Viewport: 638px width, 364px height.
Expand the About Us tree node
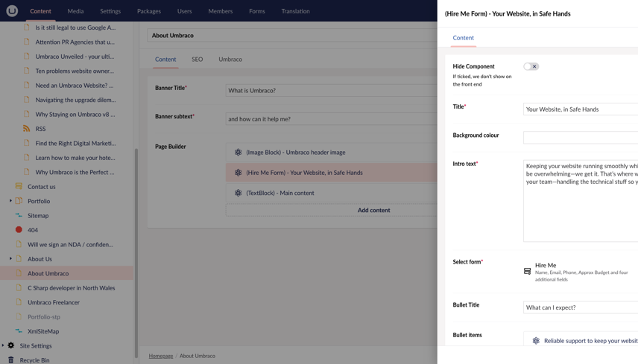coord(10,258)
